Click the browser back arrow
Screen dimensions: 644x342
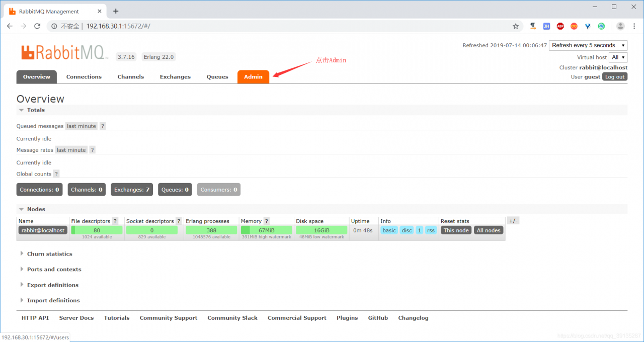(x=10, y=26)
